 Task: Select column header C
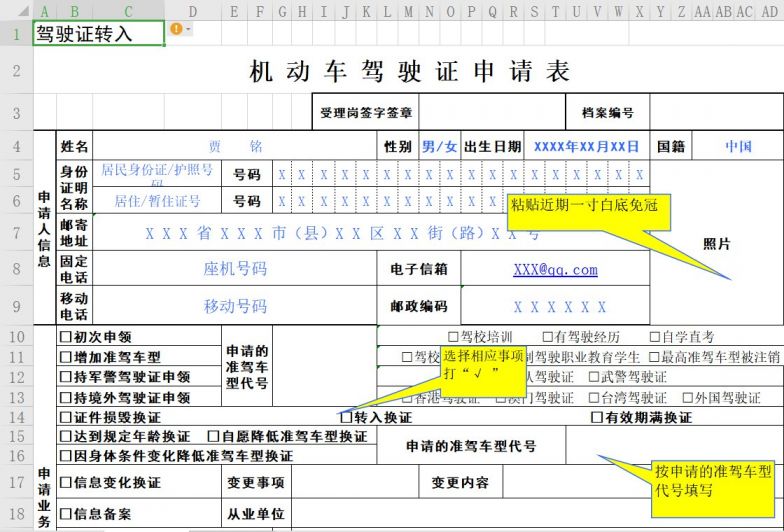[x=128, y=11]
